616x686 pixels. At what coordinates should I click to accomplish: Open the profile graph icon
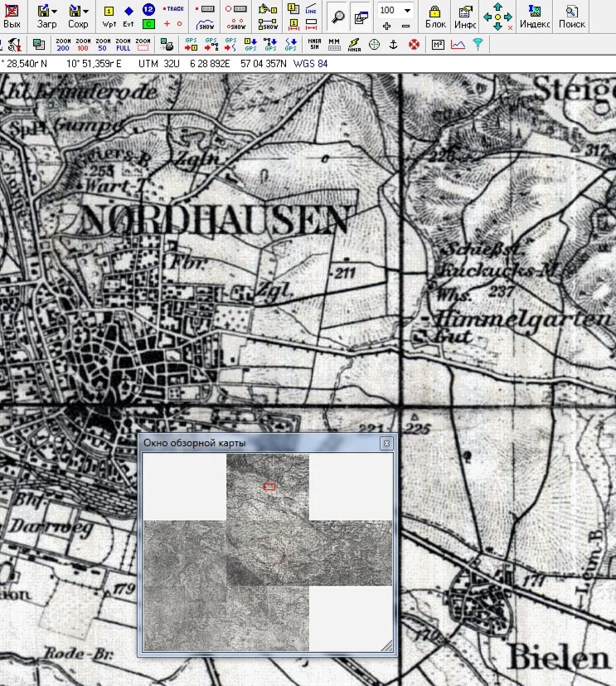pyautogui.click(x=458, y=44)
